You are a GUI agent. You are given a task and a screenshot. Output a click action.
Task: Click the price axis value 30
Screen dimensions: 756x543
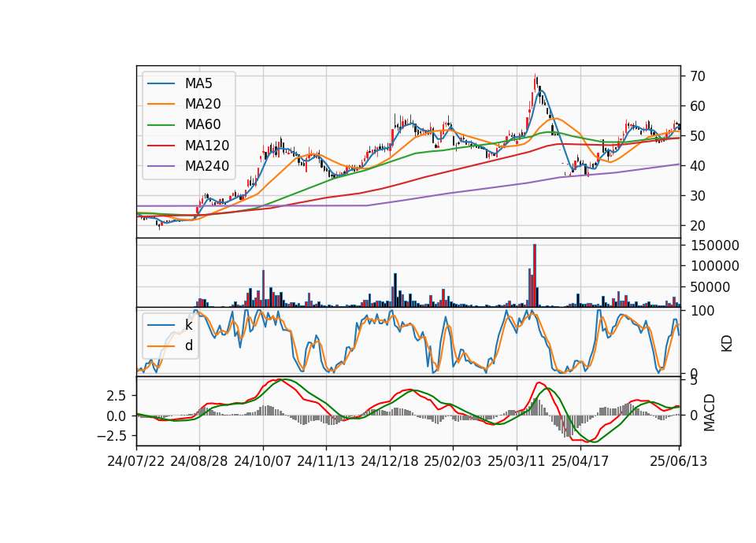click(x=698, y=196)
